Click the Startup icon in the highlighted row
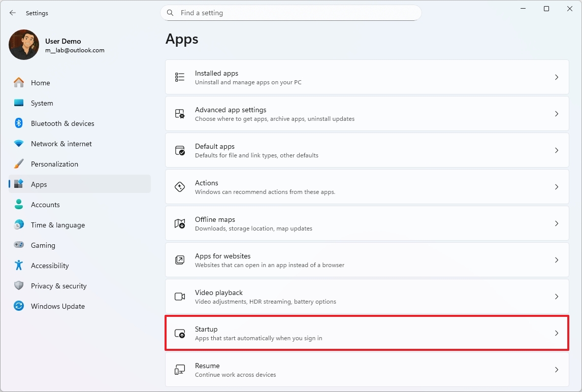This screenshot has height=392, width=582. tap(179, 333)
